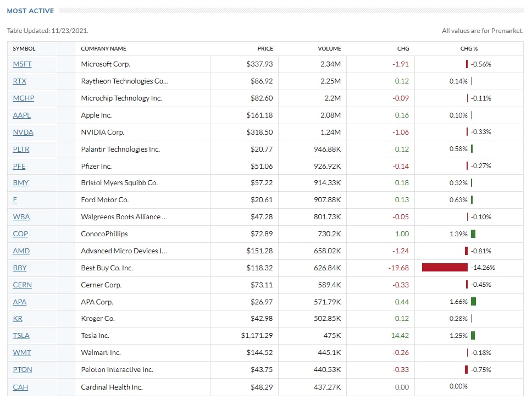Click the Apple Inc. company name
This screenshot has height=405, width=532.
[96, 115]
